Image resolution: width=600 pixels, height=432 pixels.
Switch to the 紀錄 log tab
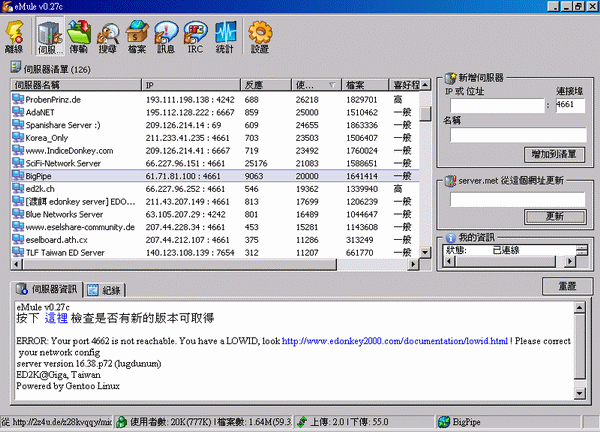[x=105, y=289]
